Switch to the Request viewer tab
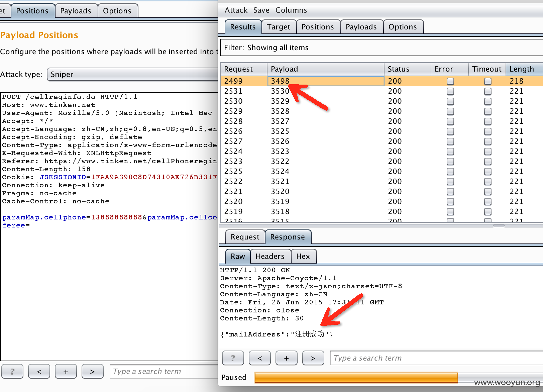 (245, 237)
